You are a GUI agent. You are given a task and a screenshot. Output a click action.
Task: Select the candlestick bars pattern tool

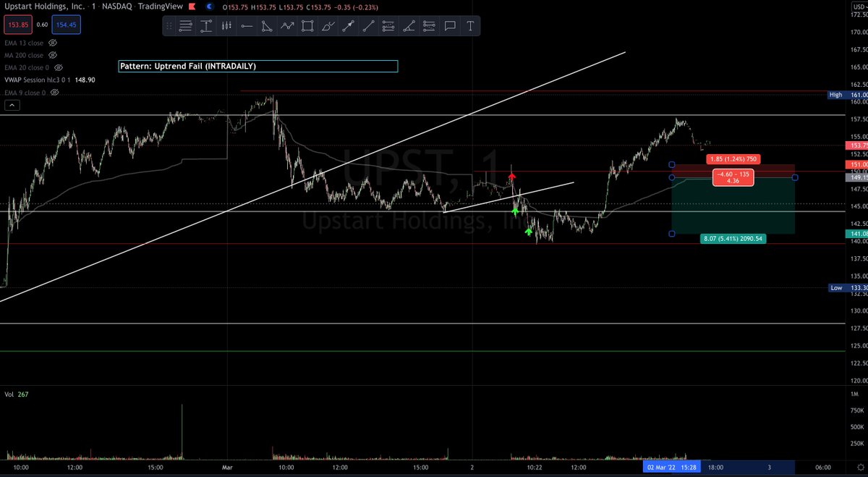[x=226, y=26]
